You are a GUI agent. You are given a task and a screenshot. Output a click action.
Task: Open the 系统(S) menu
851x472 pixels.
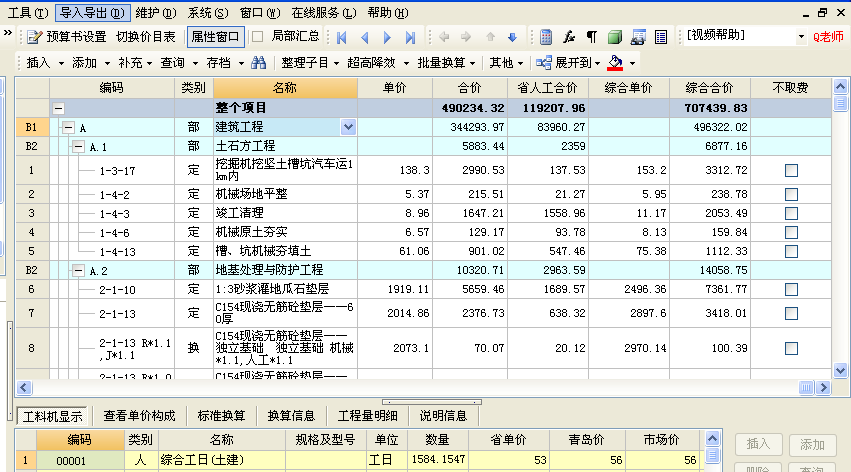(x=208, y=12)
